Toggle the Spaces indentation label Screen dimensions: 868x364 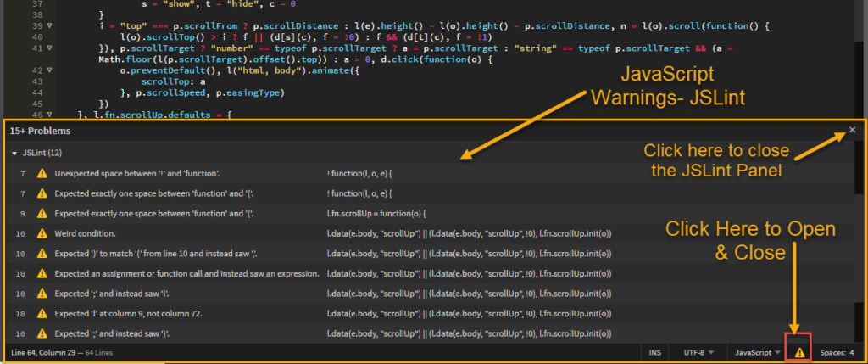click(x=832, y=351)
